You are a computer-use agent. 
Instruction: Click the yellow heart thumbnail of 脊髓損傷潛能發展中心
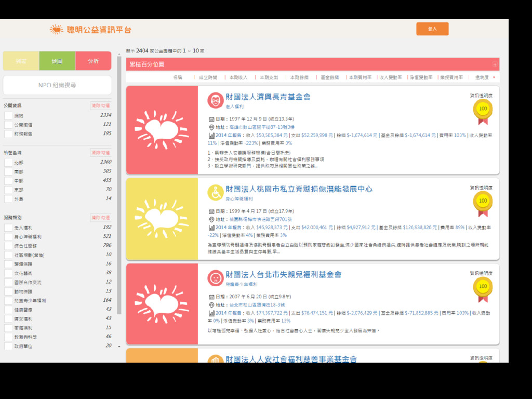pos(162,219)
